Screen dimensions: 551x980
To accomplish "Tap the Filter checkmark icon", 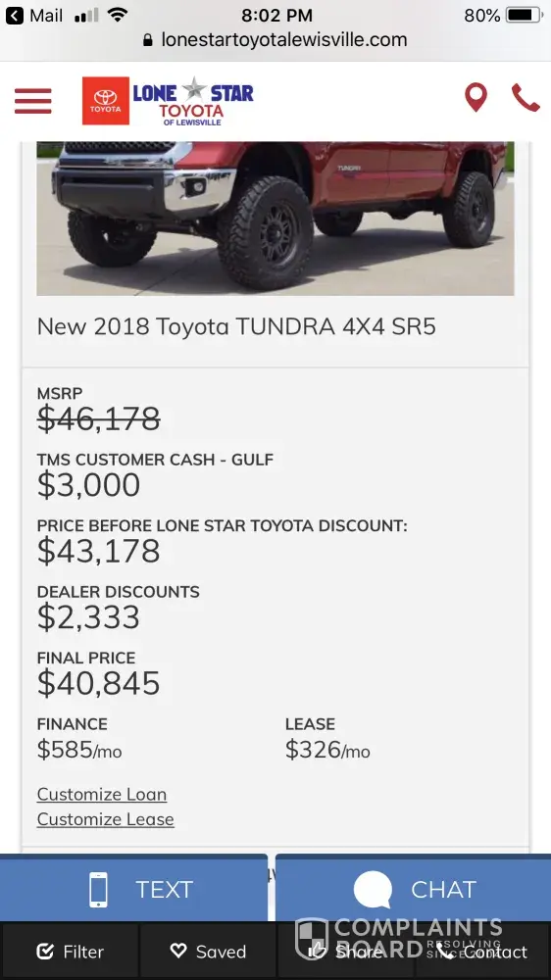I will point(45,952).
